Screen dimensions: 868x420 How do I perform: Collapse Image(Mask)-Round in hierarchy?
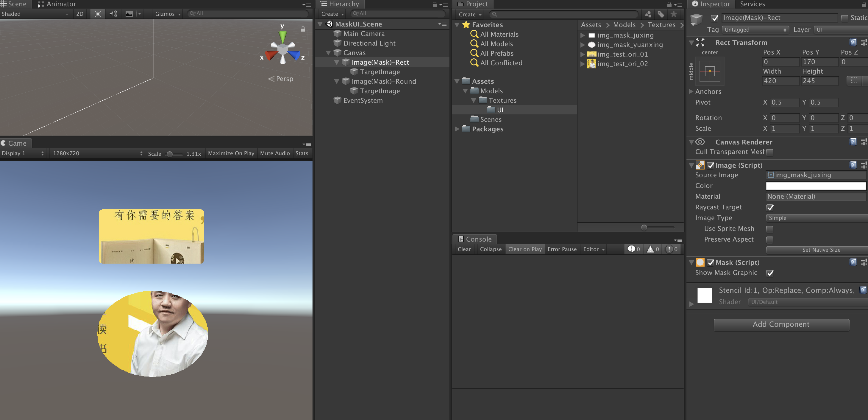[336, 82]
